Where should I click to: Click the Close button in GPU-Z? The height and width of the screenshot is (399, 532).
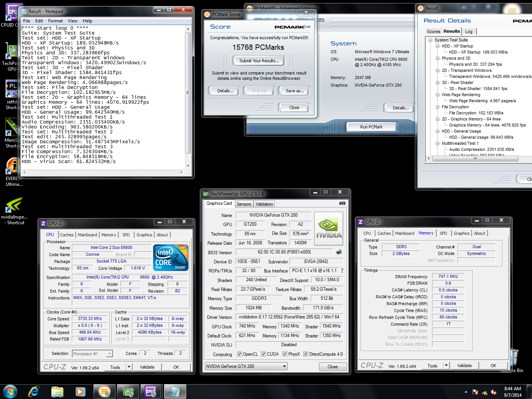[332, 367]
